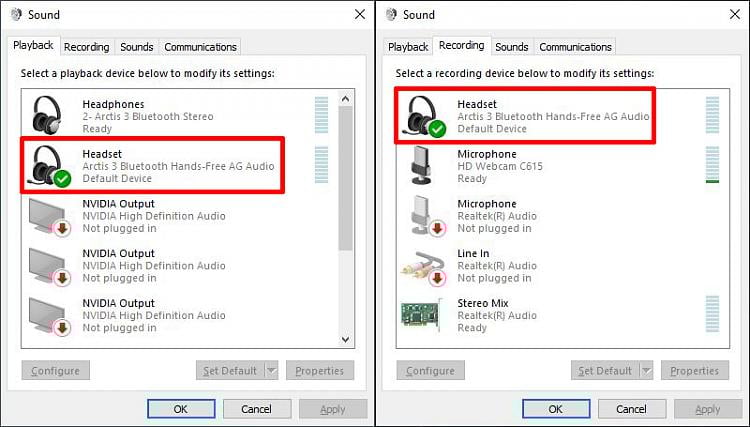Viewport: 750px width, 427px height.
Task: Click Cancel in the Recording Sound window
Action: tap(631, 409)
